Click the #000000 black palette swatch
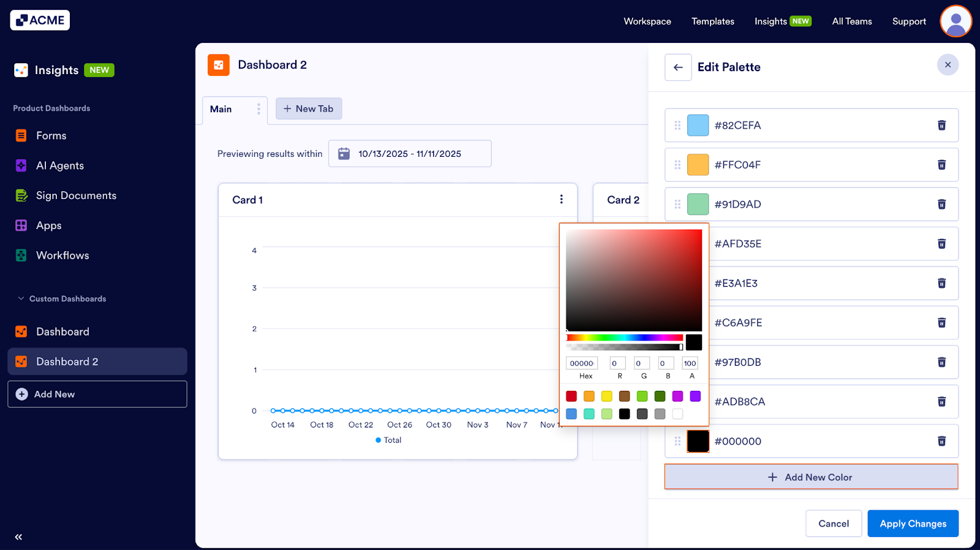 tap(698, 441)
